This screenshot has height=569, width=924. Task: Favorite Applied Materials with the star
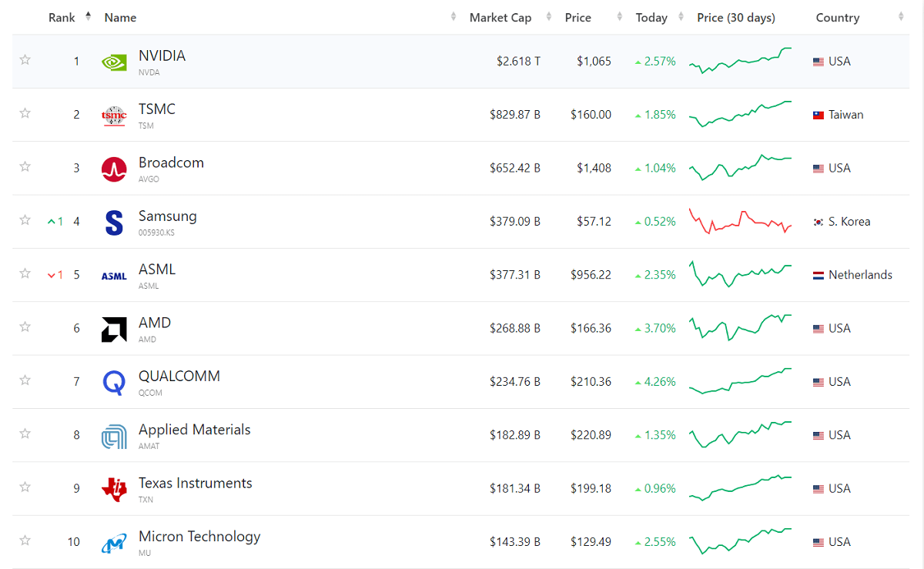pos(25,433)
